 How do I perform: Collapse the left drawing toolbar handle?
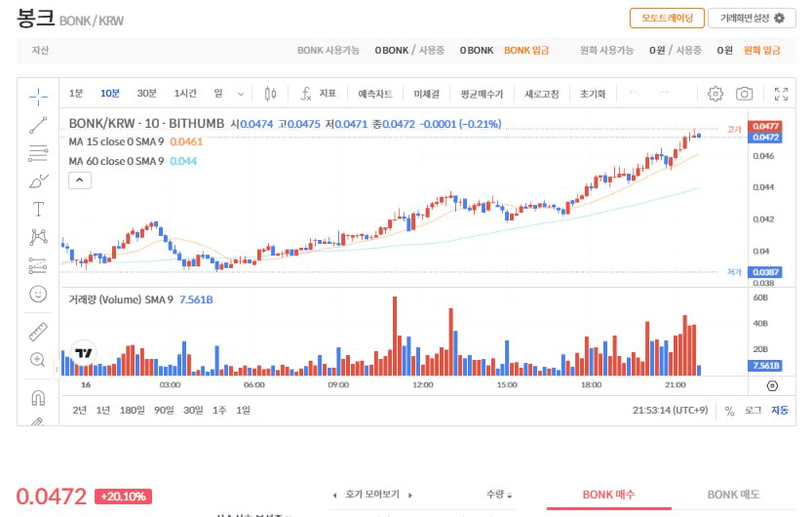point(57,370)
